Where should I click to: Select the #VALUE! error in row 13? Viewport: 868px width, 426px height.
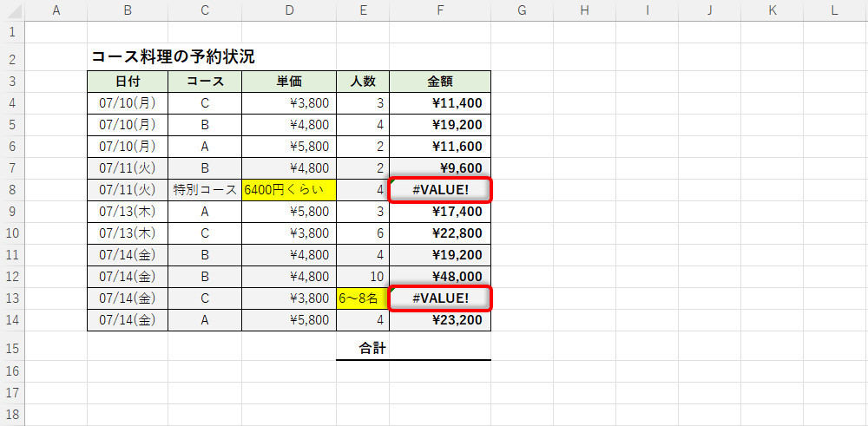pyautogui.click(x=440, y=298)
